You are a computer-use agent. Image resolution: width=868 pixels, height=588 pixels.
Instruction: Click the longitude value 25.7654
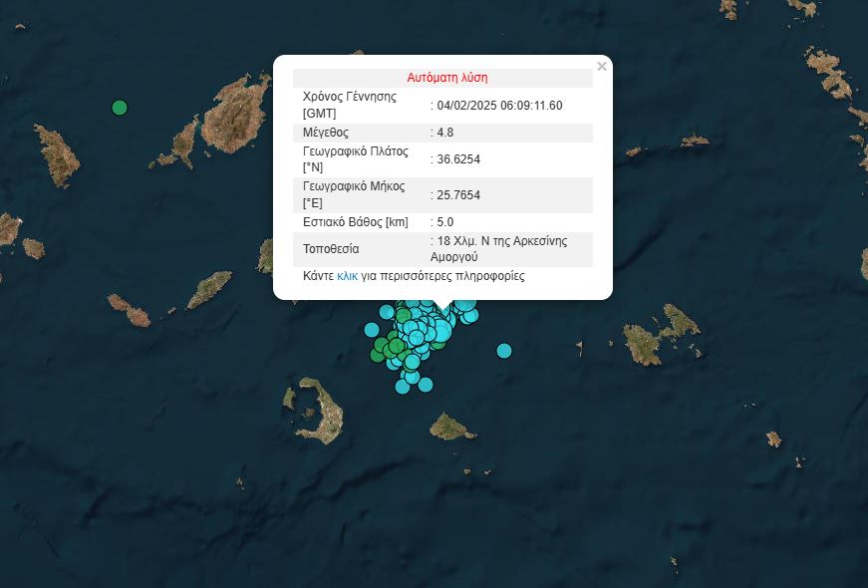(458, 195)
